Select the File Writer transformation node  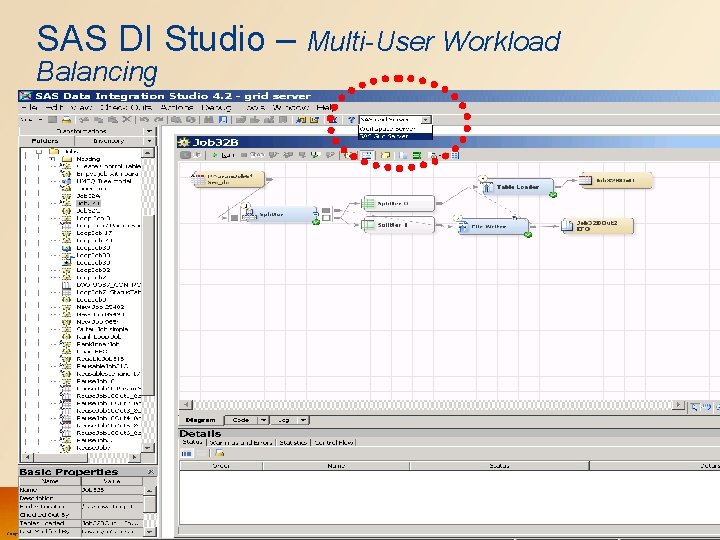click(494, 227)
